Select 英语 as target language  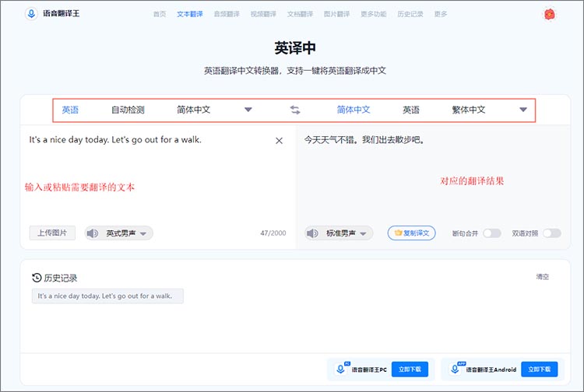(x=411, y=110)
